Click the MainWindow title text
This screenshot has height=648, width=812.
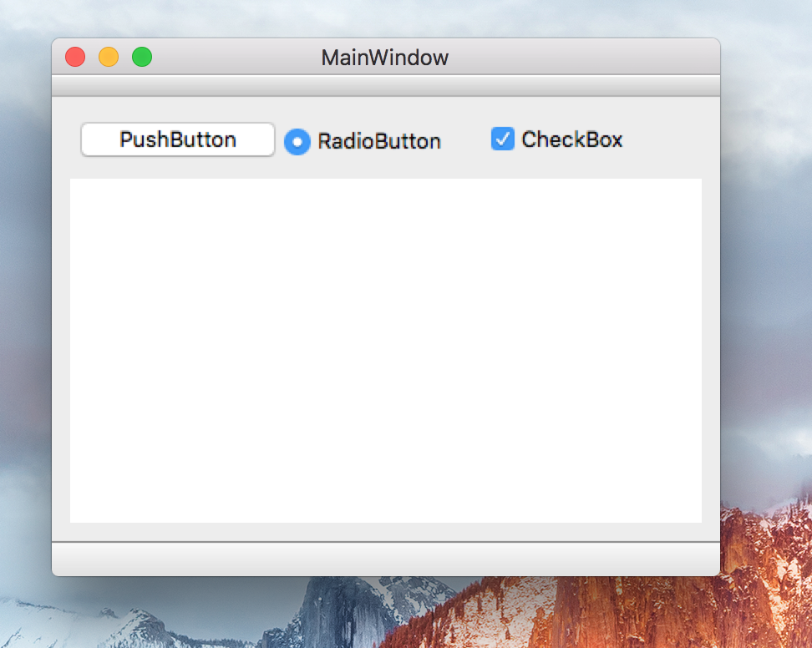(385, 58)
